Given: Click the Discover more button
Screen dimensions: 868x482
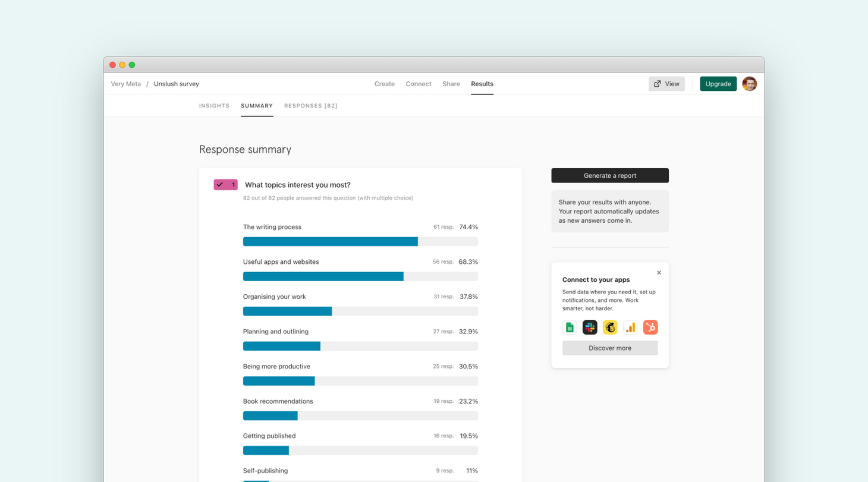Looking at the screenshot, I should [x=610, y=348].
